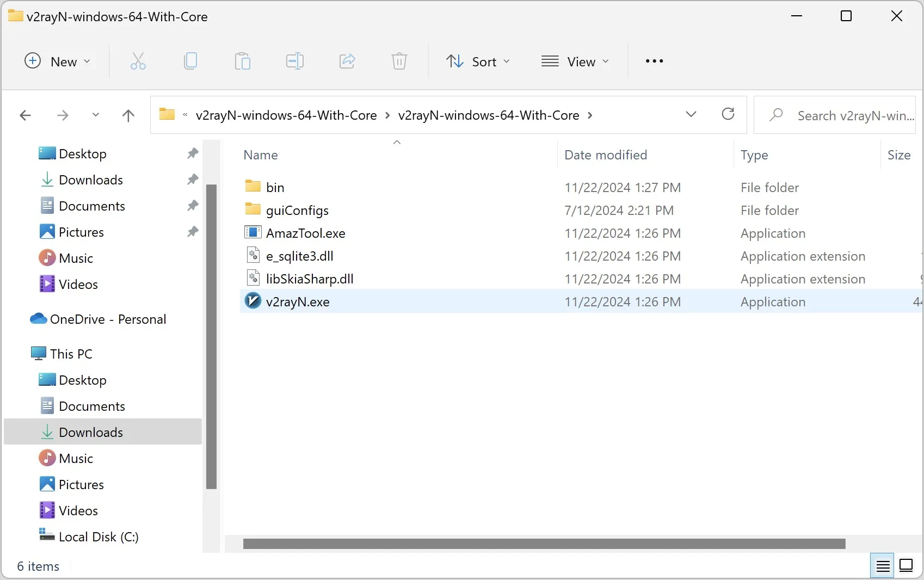This screenshot has width=924, height=580.
Task: Switch to details view layout icon
Action: click(x=883, y=566)
